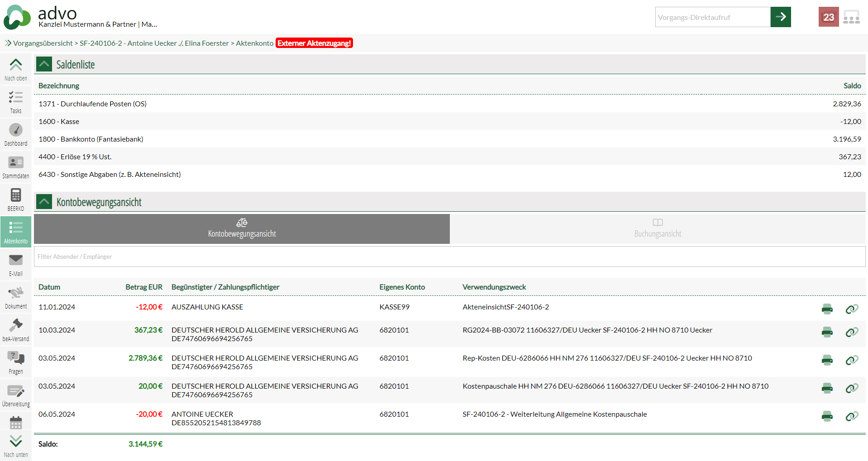Open the beA-Versand sidebar icon
868x461 pixels.
(16, 330)
